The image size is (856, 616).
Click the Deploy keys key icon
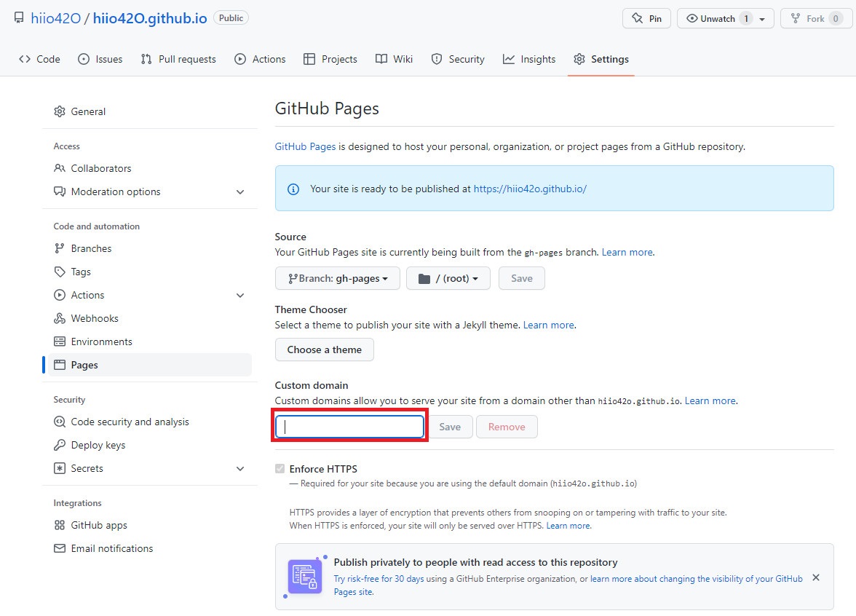(x=60, y=445)
